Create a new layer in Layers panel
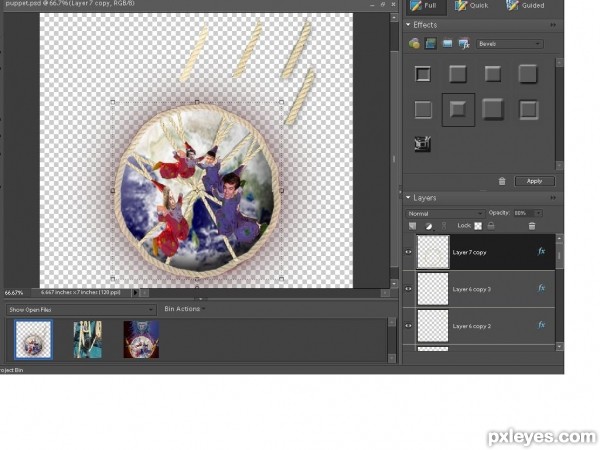The width and height of the screenshot is (600, 450). pyautogui.click(x=412, y=226)
